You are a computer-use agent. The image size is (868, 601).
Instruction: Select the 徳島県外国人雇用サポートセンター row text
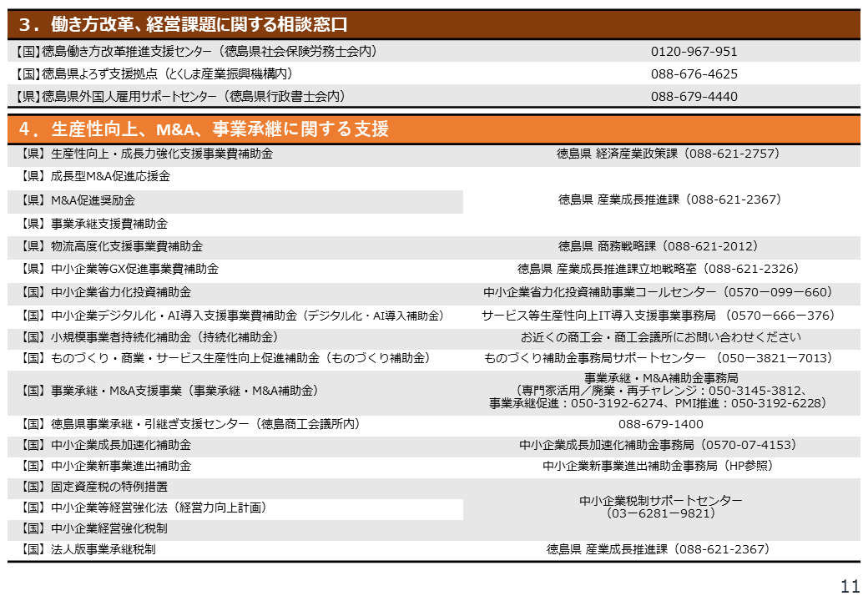pos(180,96)
